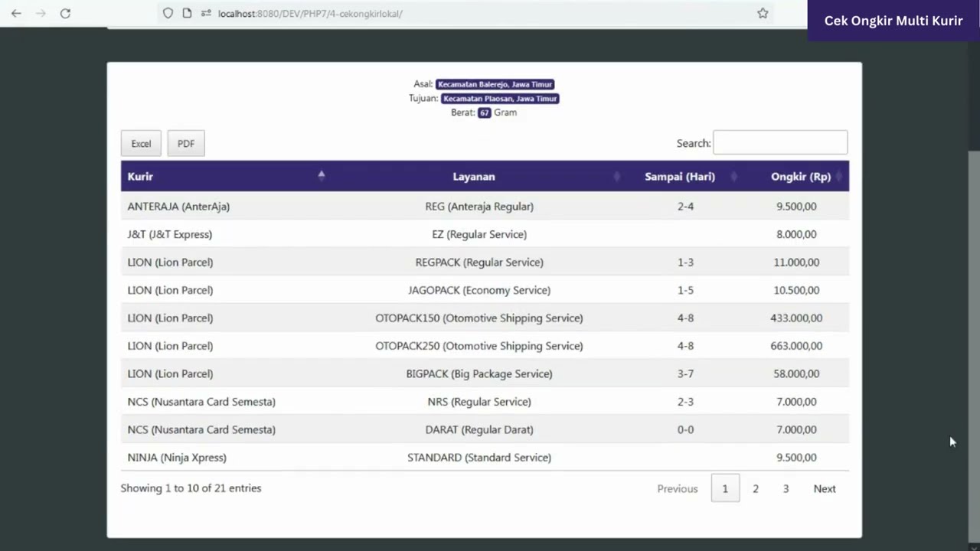Viewport: 980px width, 551px height.
Task: Click the 67 weight badge
Action: coord(484,112)
